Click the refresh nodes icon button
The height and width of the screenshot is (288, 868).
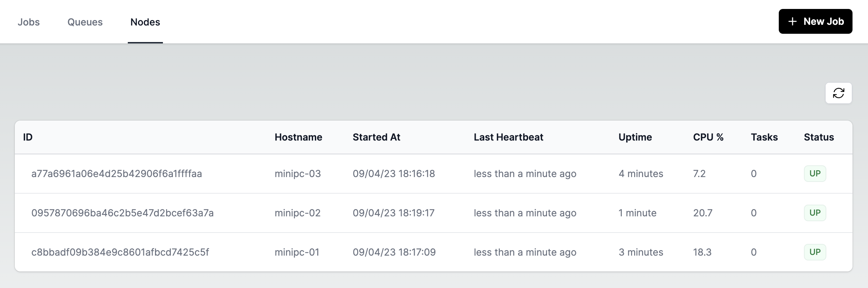pyautogui.click(x=838, y=93)
